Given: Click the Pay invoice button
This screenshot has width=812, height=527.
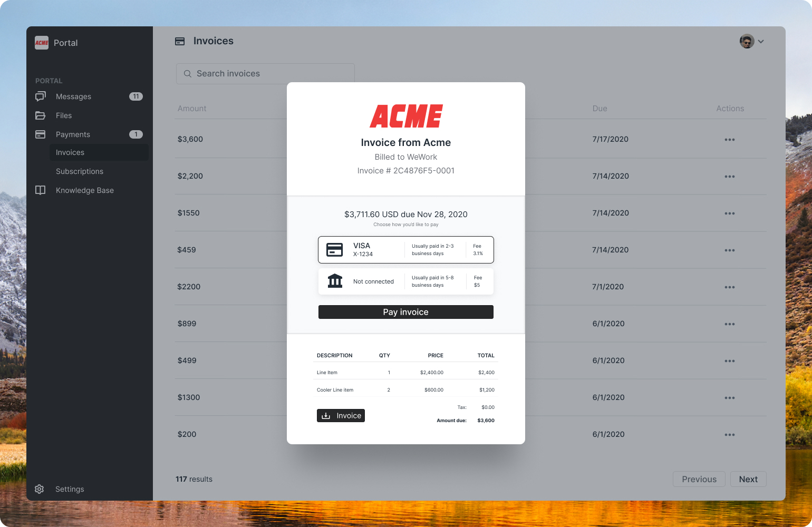Looking at the screenshot, I should [x=406, y=312].
